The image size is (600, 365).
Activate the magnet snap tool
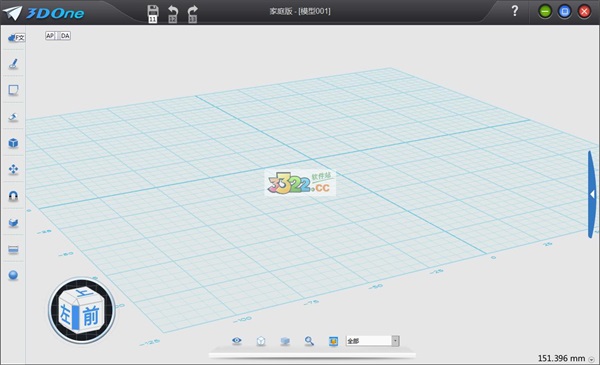pos(13,196)
